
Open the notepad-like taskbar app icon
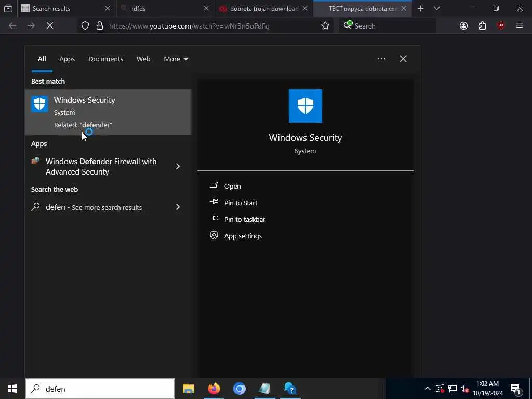pos(264,389)
